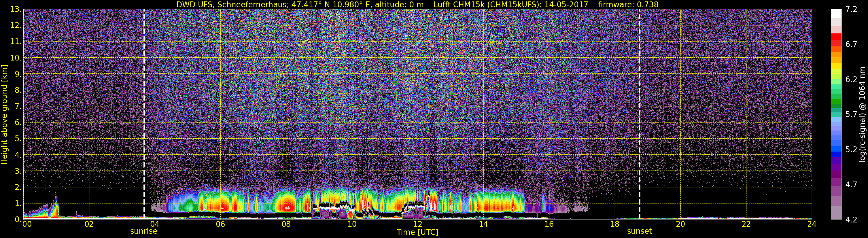Click height axis tick '7.'
The height and width of the screenshot is (238, 868).
[x=18, y=107]
